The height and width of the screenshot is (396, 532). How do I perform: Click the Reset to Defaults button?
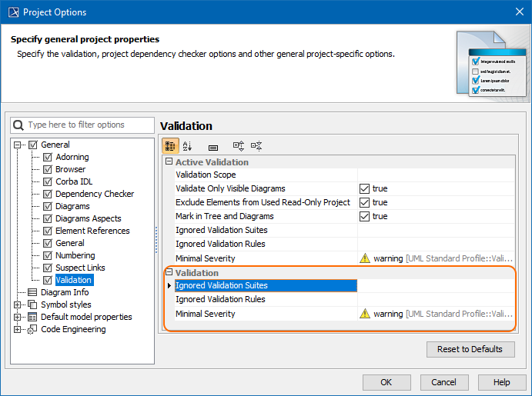pyautogui.click(x=470, y=349)
